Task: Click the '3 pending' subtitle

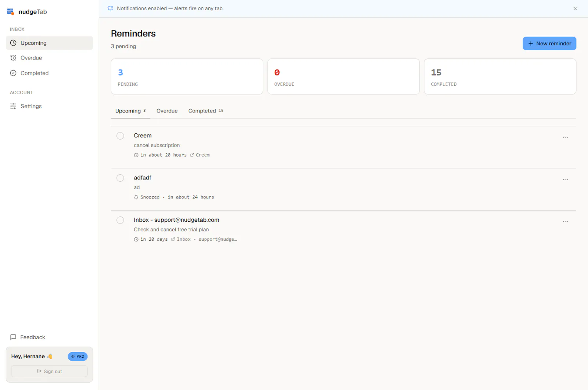Action: pos(123,46)
